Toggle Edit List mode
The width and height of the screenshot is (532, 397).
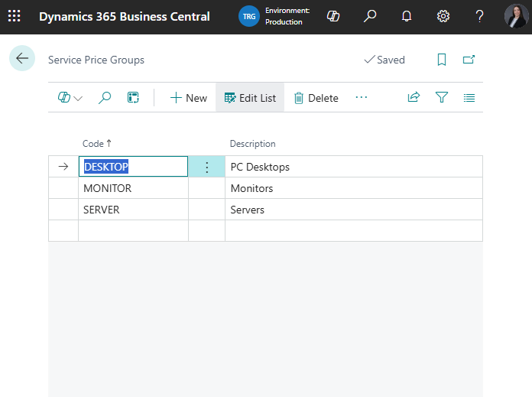click(250, 98)
